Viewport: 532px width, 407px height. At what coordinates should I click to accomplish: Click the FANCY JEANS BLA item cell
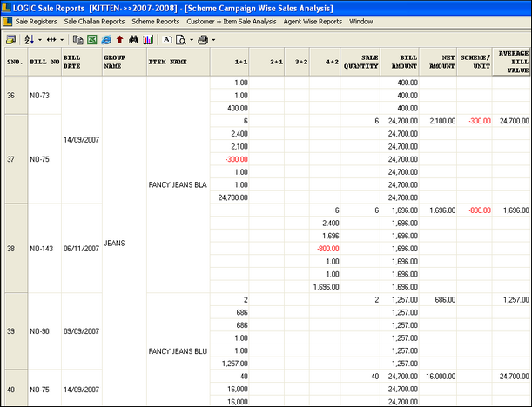178,185
